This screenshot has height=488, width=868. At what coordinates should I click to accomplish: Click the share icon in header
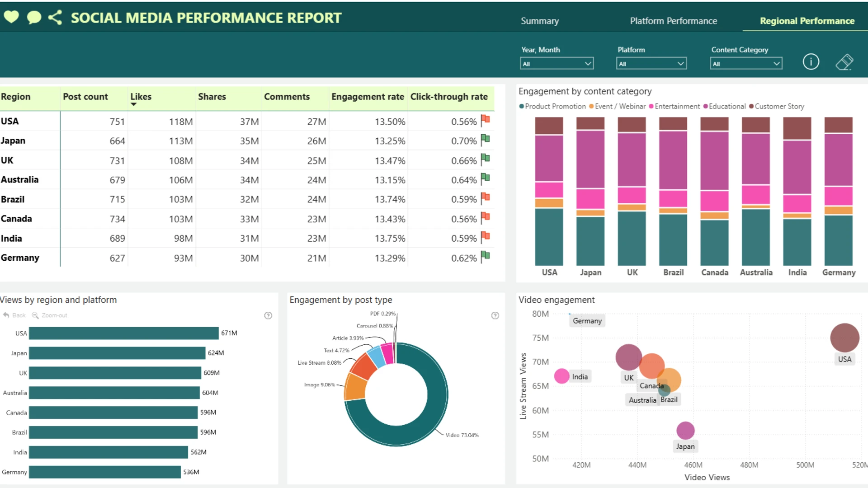(x=55, y=18)
